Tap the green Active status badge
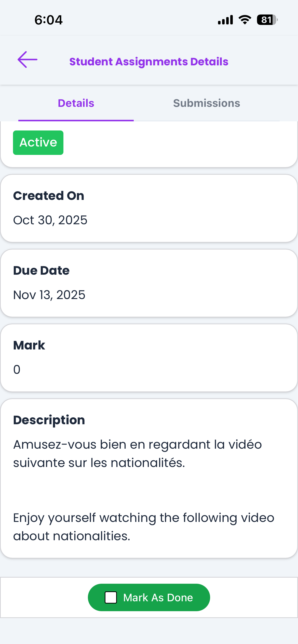Screen dimensions: 298x644 point(38,142)
